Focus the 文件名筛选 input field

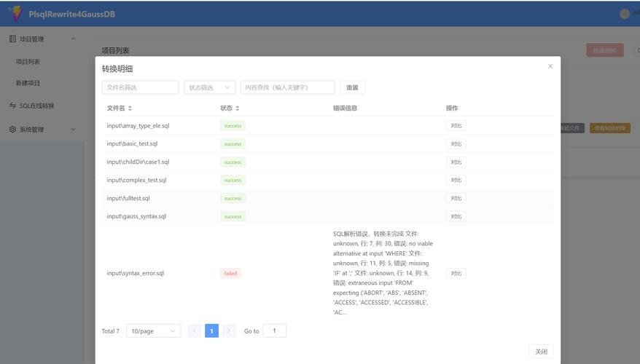click(141, 87)
